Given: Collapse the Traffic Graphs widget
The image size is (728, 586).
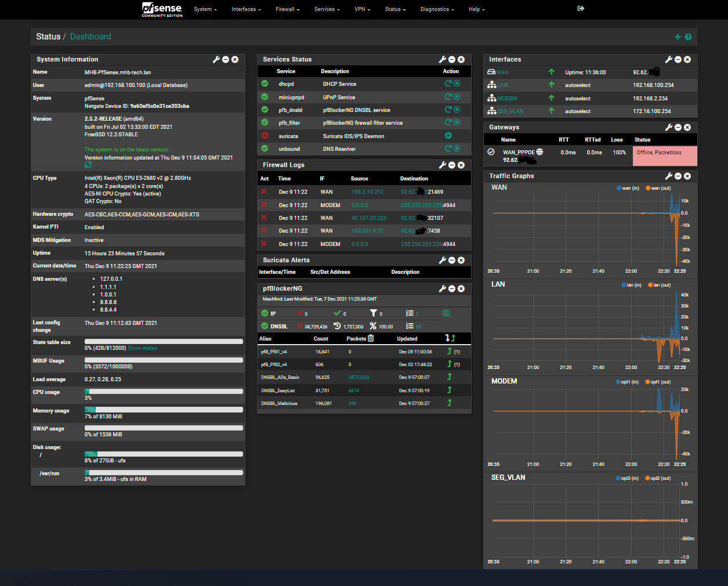Looking at the screenshot, I should point(678,176).
